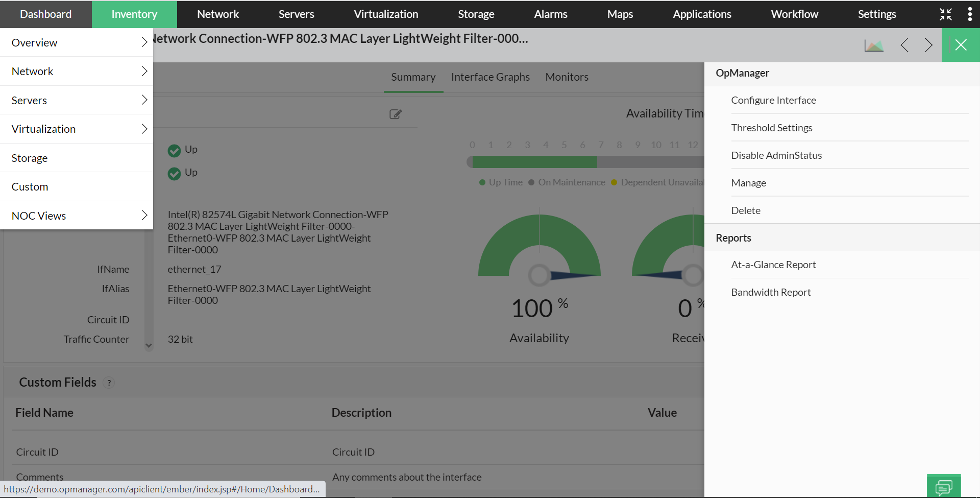Screen dimensions: 980x498
Task: Open Custom in Inventory menu
Action: click(x=77, y=186)
